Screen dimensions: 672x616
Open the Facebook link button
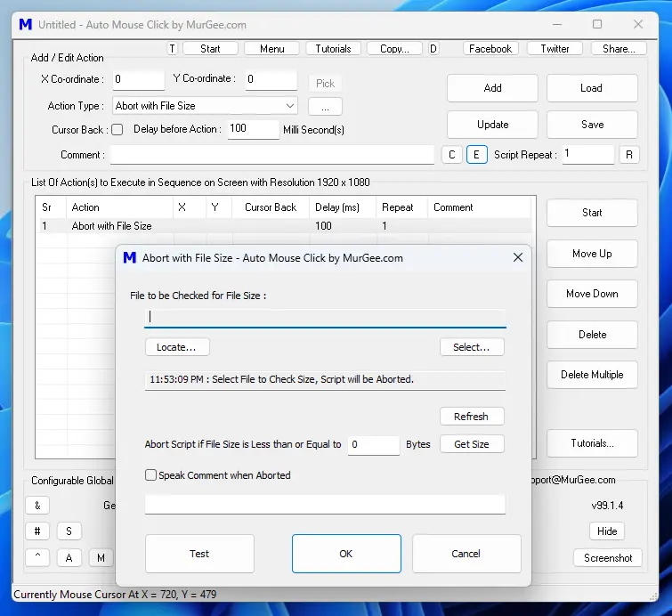coord(490,48)
